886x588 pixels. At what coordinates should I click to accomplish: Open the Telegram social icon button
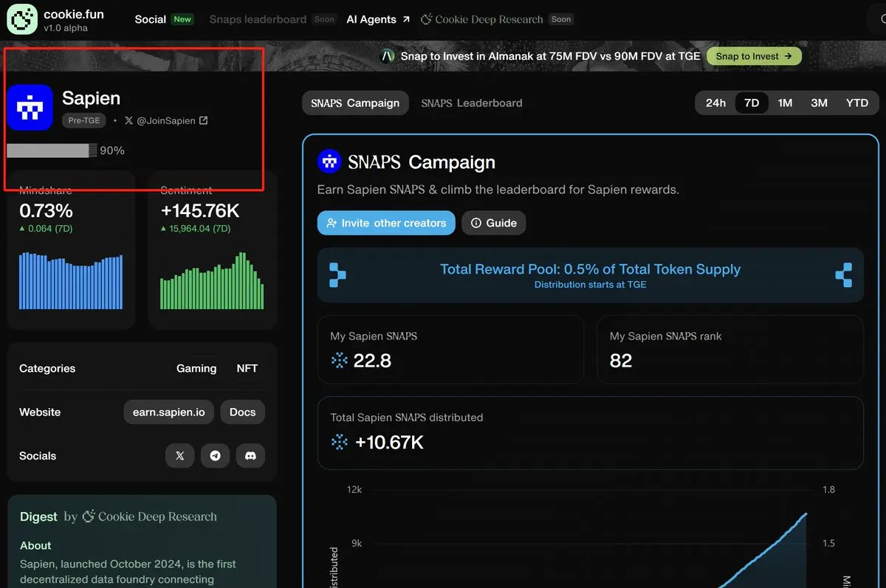[x=215, y=456]
